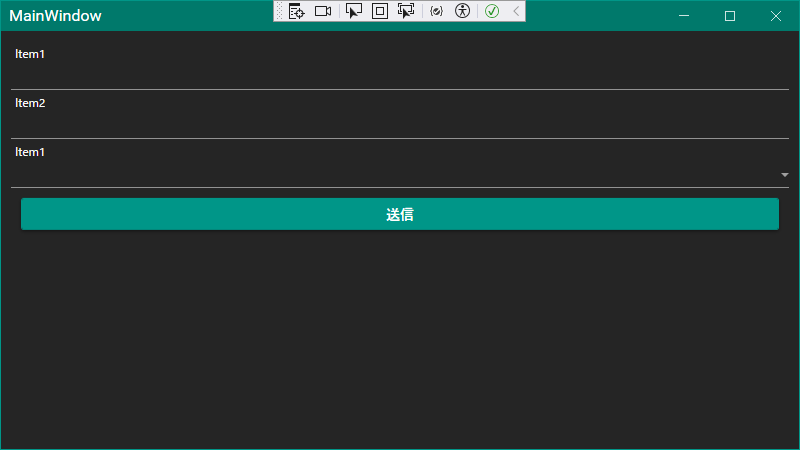Image resolution: width=800 pixels, height=450 pixels.
Task: Open the Live Visual Tree icon
Action: [x=296, y=11]
